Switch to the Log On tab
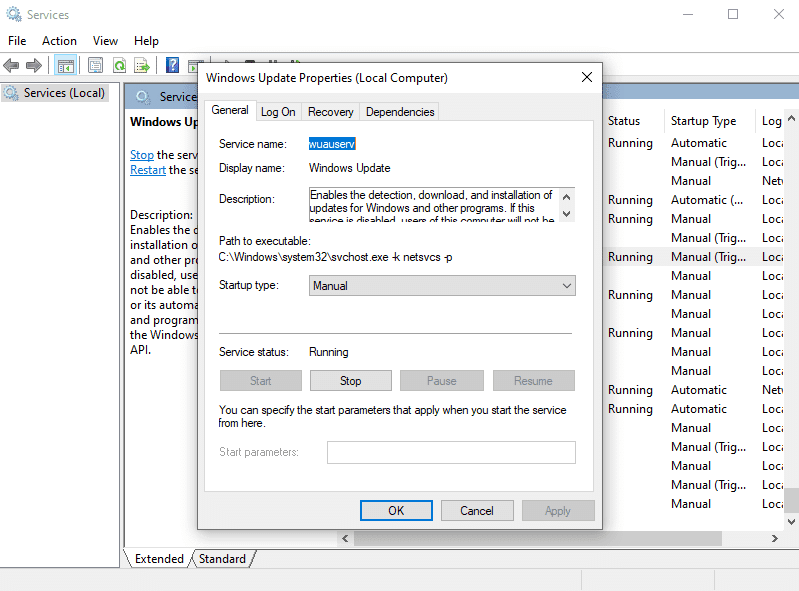The width and height of the screenshot is (799, 591). click(278, 112)
